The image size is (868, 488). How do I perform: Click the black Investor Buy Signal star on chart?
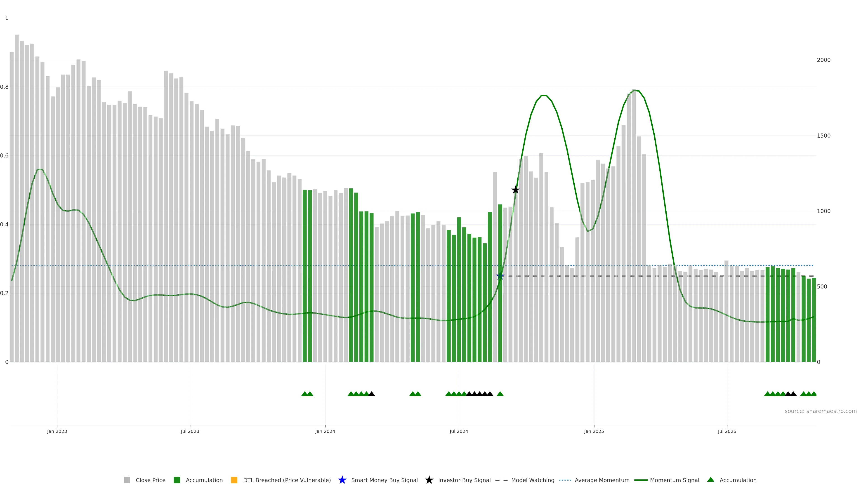tap(515, 190)
